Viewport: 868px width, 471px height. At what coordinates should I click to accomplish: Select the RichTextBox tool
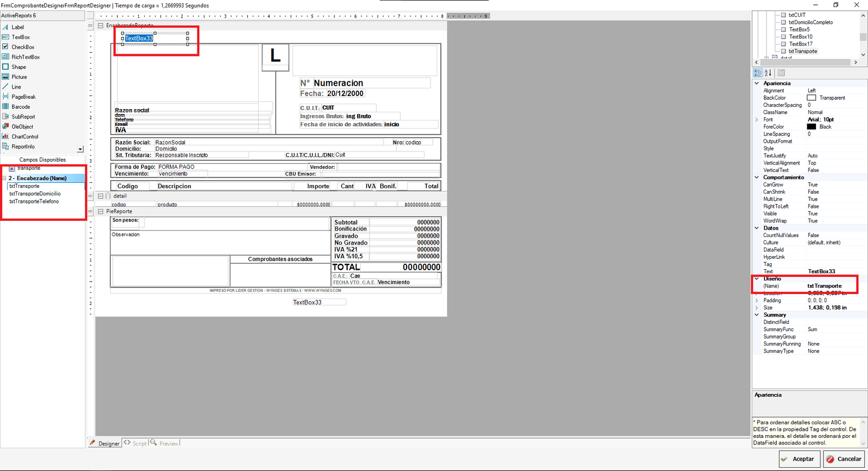point(25,57)
